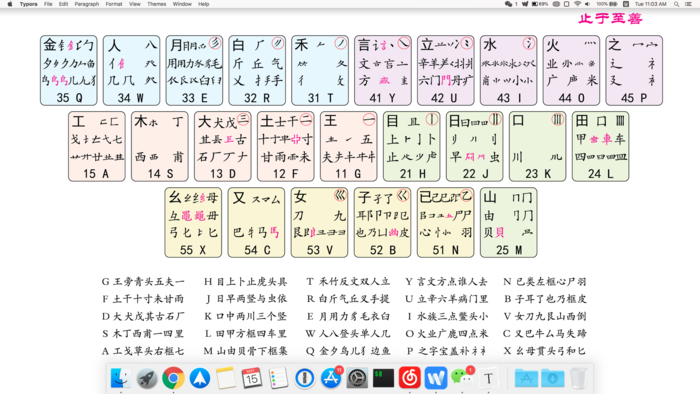Image resolution: width=700 pixels, height=394 pixels.
Task: Open Wi-Fi menu in menu bar
Action: pyautogui.click(x=577, y=4)
